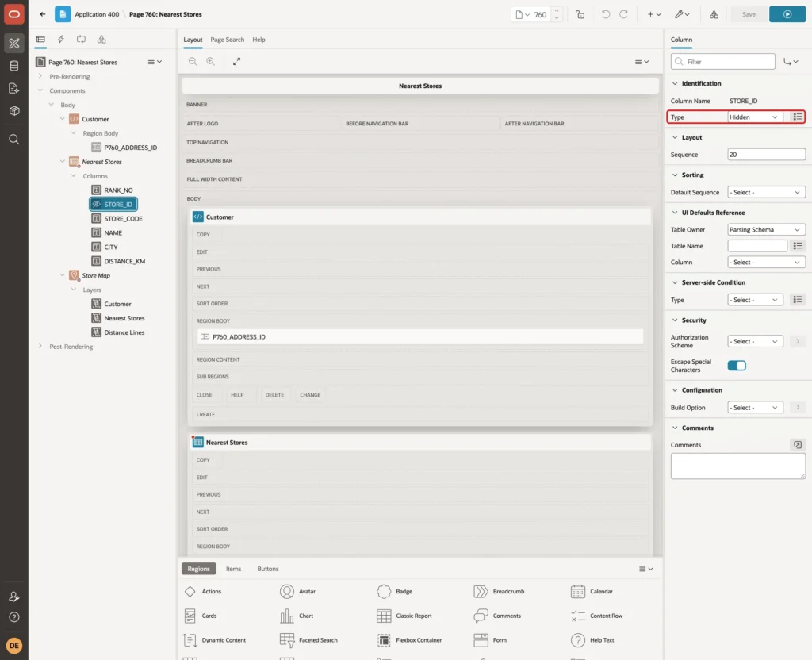Switch to the Processing tab icon
The width and height of the screenshot is (812, 660).
(x=82, y=40)
